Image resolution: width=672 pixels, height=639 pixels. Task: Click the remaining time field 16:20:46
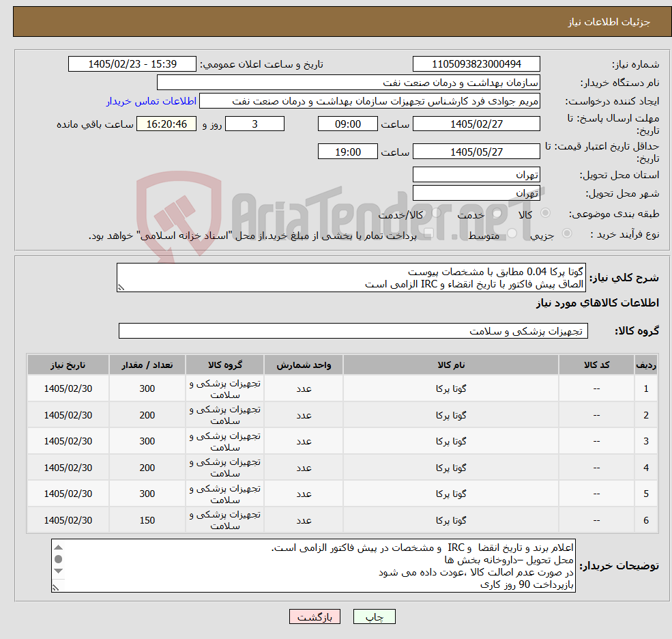[166, 124]
